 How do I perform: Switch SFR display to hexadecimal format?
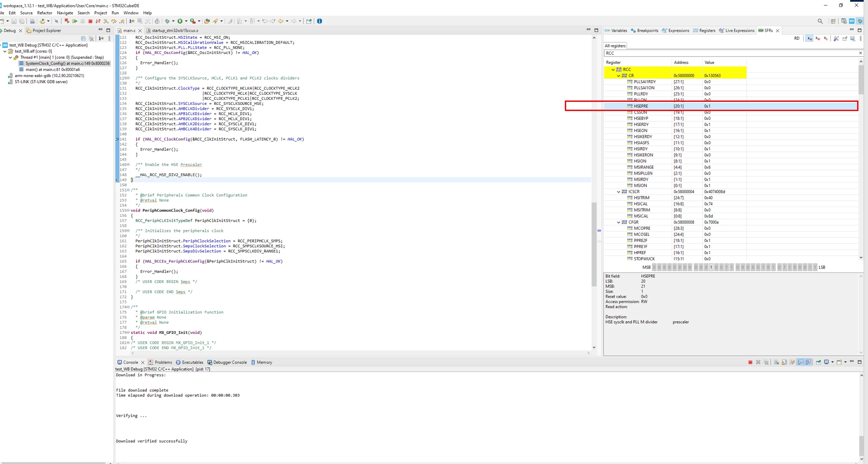pos(809,38)
